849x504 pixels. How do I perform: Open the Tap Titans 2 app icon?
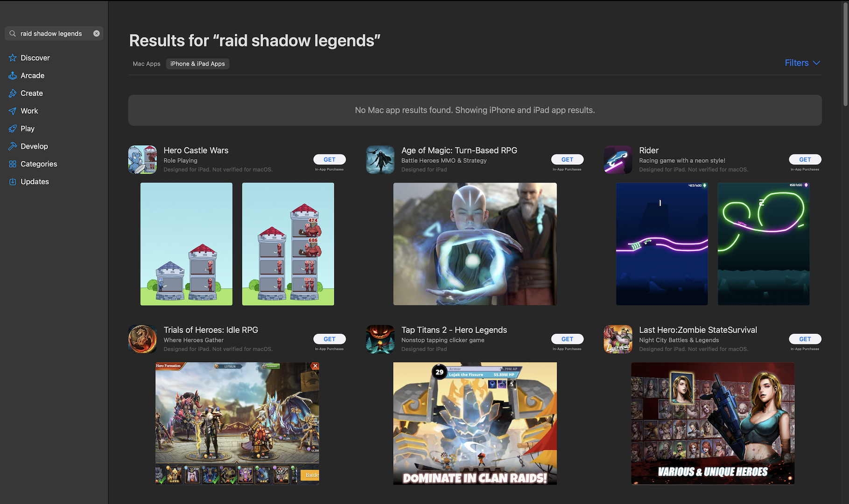click(x=380, y=339)
